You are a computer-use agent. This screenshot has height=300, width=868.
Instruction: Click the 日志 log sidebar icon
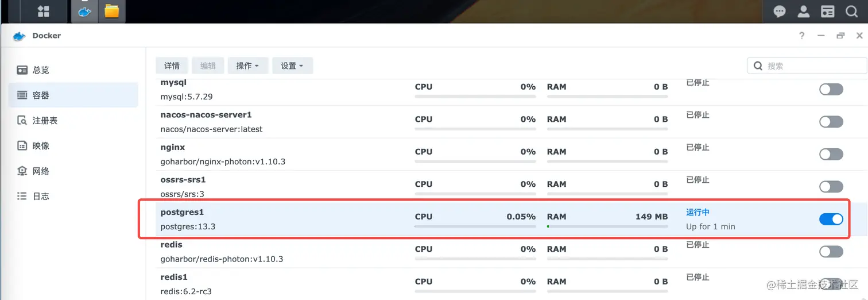[22, 196]
